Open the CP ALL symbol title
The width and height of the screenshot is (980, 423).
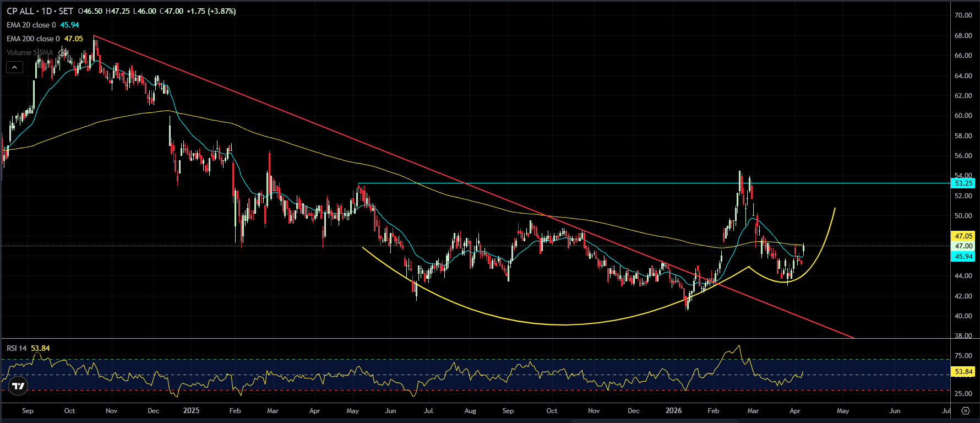pos(20,11)
